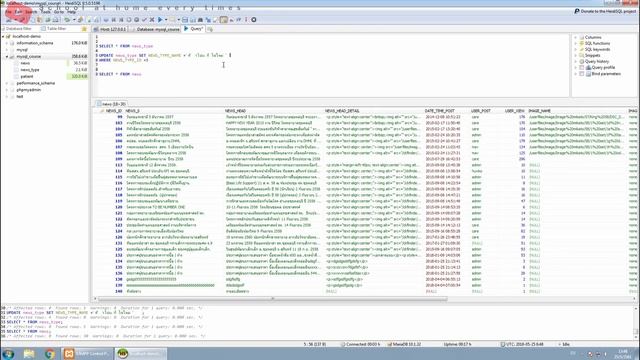Click the print icon in the toolbar

click(x=56, y=20)
